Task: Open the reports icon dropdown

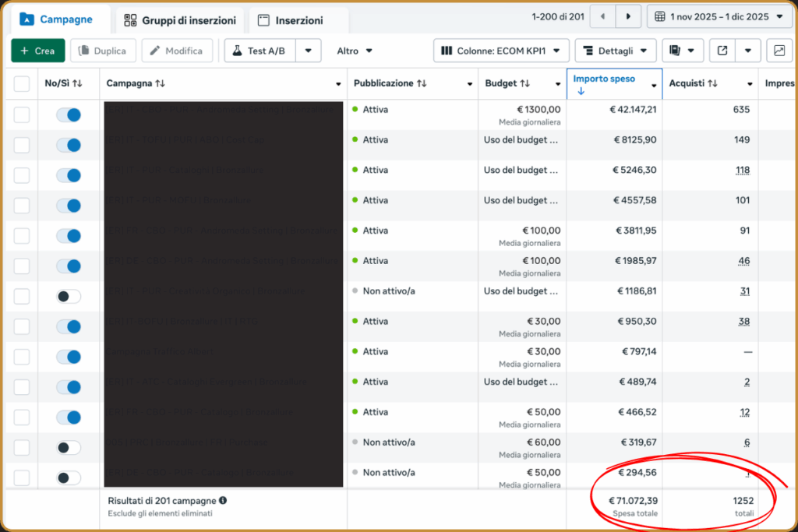Action: [x=682, y=51]
